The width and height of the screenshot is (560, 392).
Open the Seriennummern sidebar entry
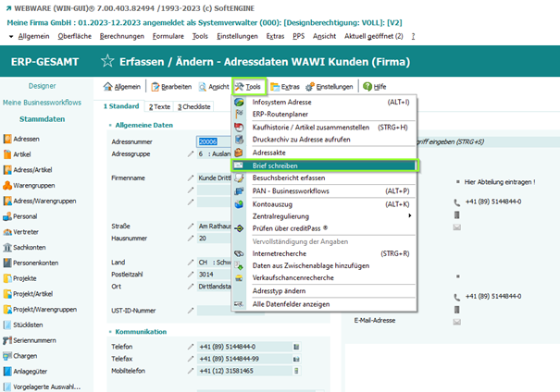coord(35,341)
